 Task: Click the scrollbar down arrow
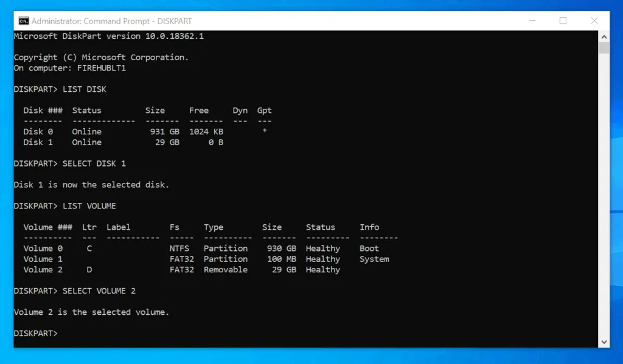605,341
